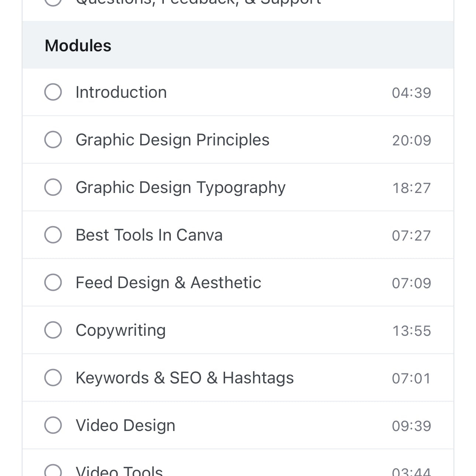Open the Video Design lesson

pos(125,425)
